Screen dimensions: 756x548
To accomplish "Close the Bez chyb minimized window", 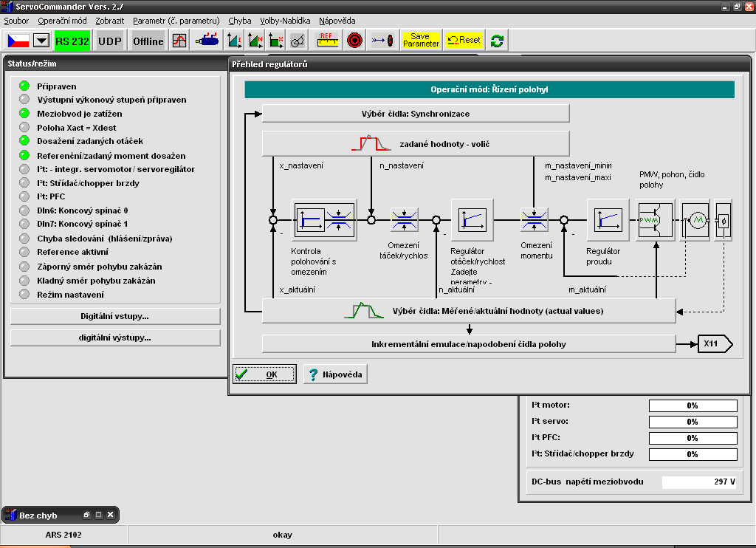I will [111, 515].
